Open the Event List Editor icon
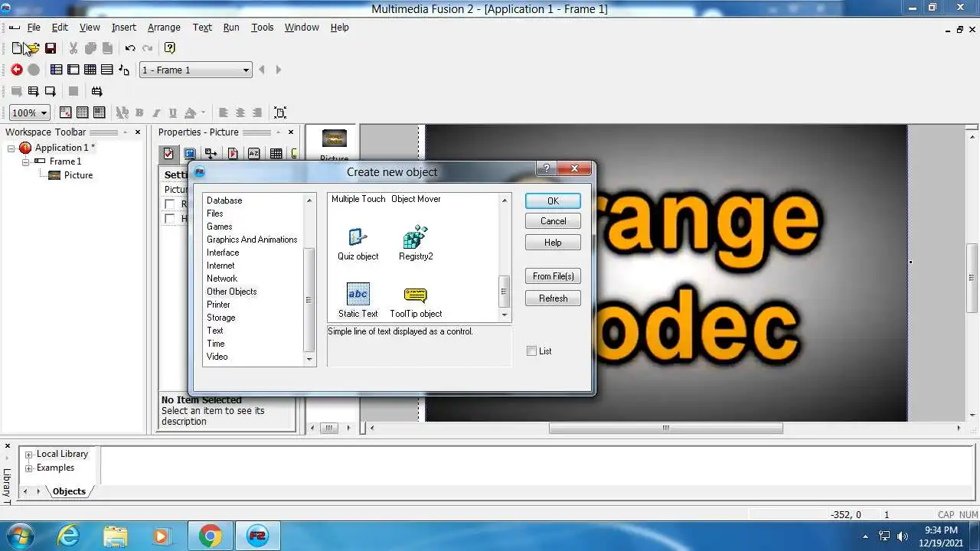Image resolution: width=980 pixels, height=551 pixels. (107, 70)
